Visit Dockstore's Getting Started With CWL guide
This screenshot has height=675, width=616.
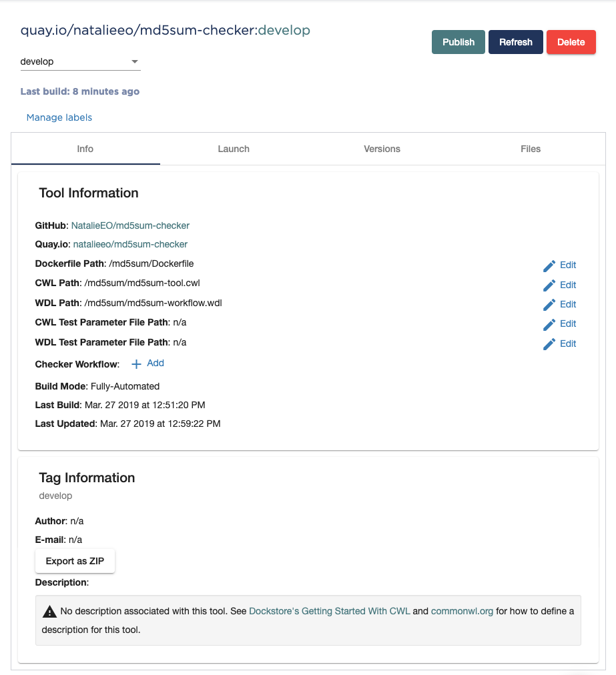point(329,610)
